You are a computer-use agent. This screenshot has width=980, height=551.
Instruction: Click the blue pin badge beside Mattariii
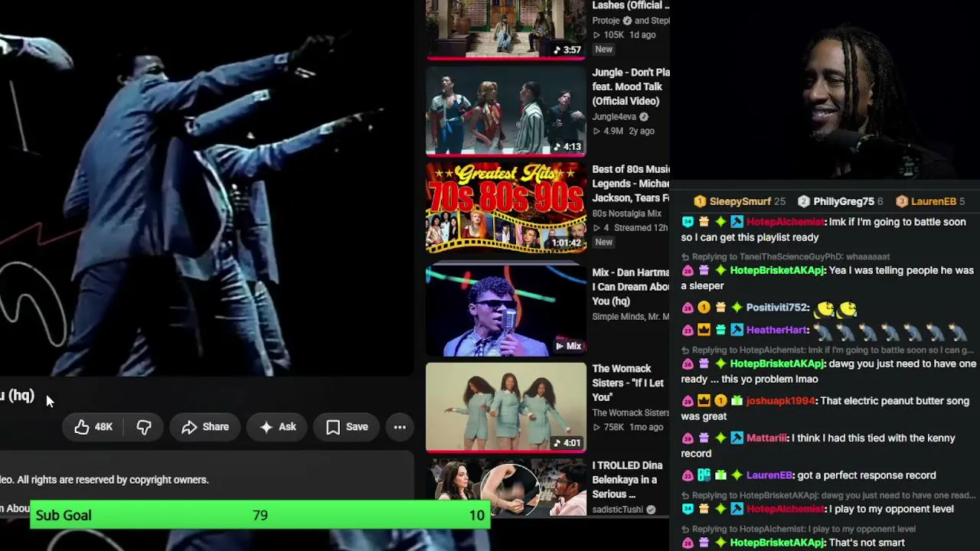pos(736,439)
